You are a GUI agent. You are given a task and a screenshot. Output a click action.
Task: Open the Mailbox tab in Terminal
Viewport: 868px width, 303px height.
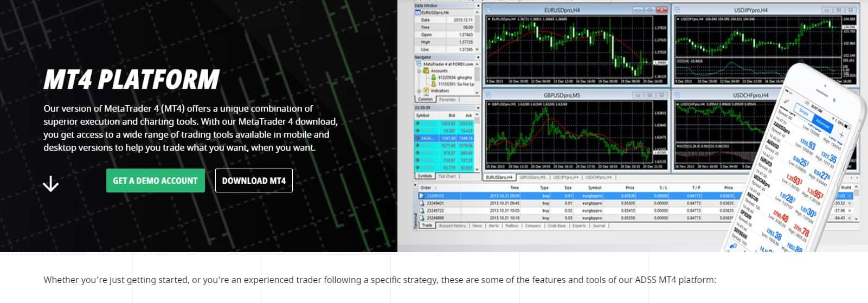512,225
